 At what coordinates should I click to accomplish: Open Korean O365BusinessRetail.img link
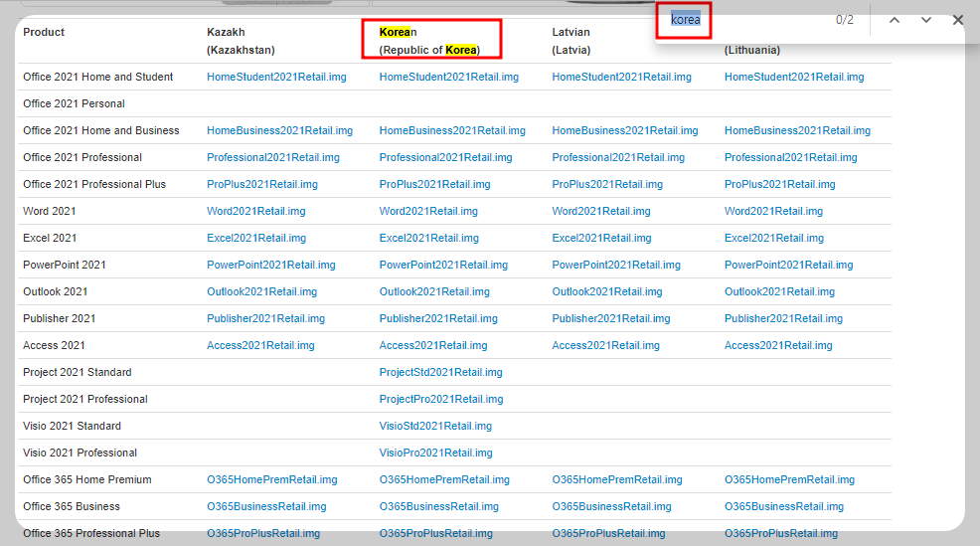(438, 507)
